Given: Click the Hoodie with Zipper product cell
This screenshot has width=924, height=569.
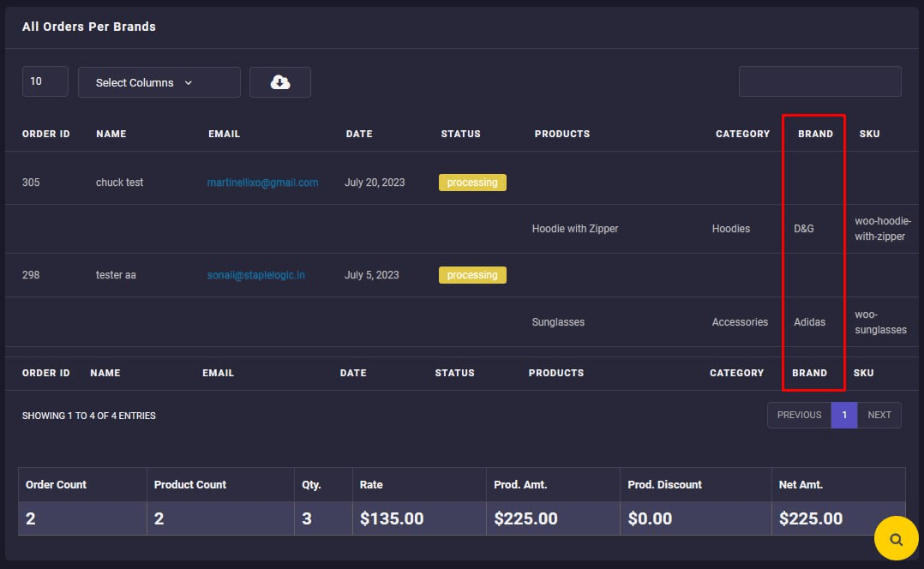Looking at the screenshot, I should pyautogui.click(x=574, y=229).
